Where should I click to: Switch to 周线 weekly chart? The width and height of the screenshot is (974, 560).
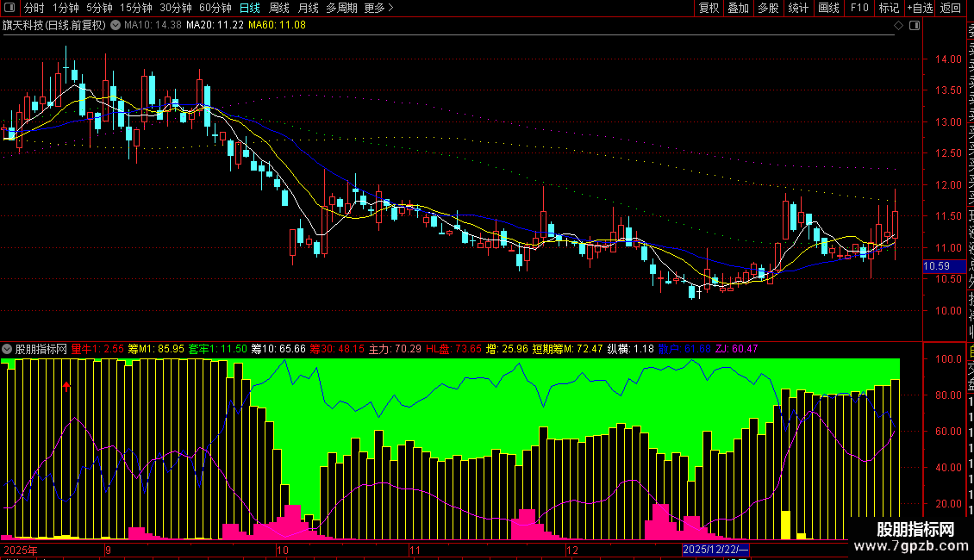[279, 8]
